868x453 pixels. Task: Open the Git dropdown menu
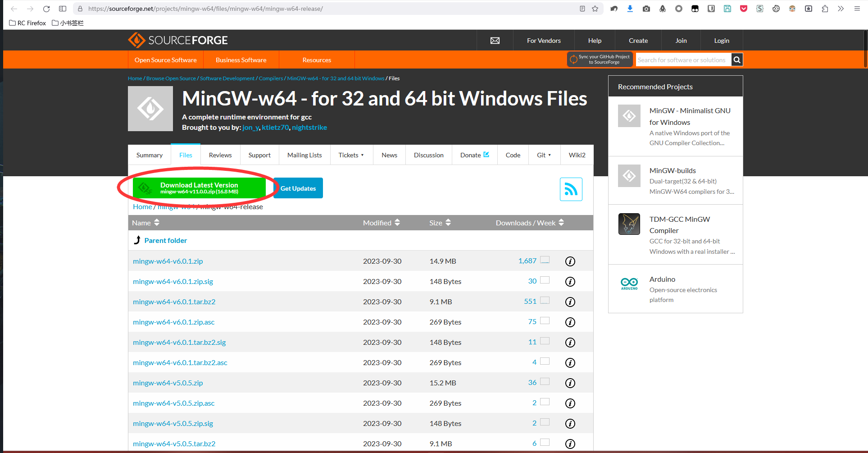[x=544, y=155]
